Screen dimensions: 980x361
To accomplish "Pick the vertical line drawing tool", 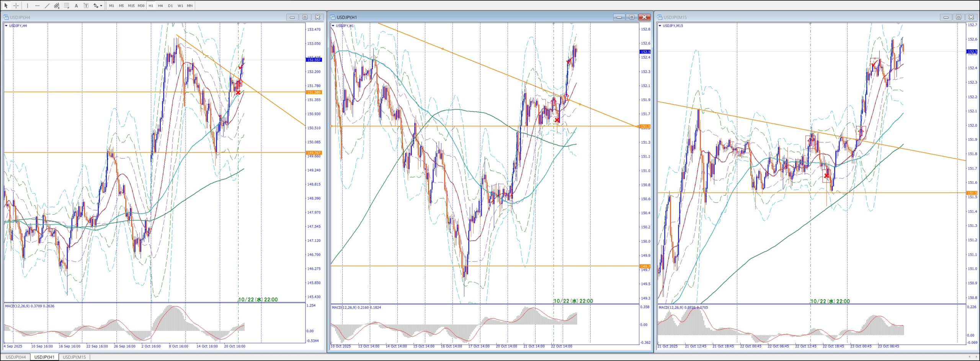I will pyautogui.click(x=28, y=5).
